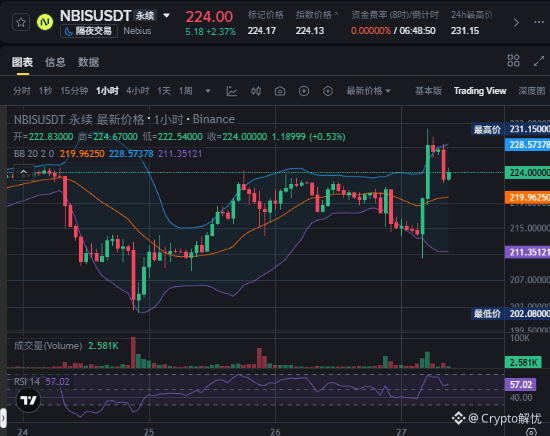Click the circled plus toolbar icon
Screen dimensions: 550x436
coord(304,91)
